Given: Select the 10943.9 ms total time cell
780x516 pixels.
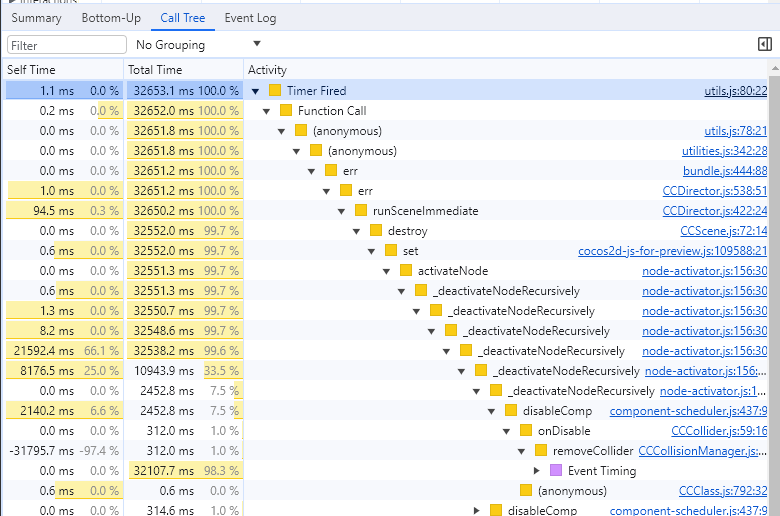Looking at the screenshot, I should tap(184, 371).
